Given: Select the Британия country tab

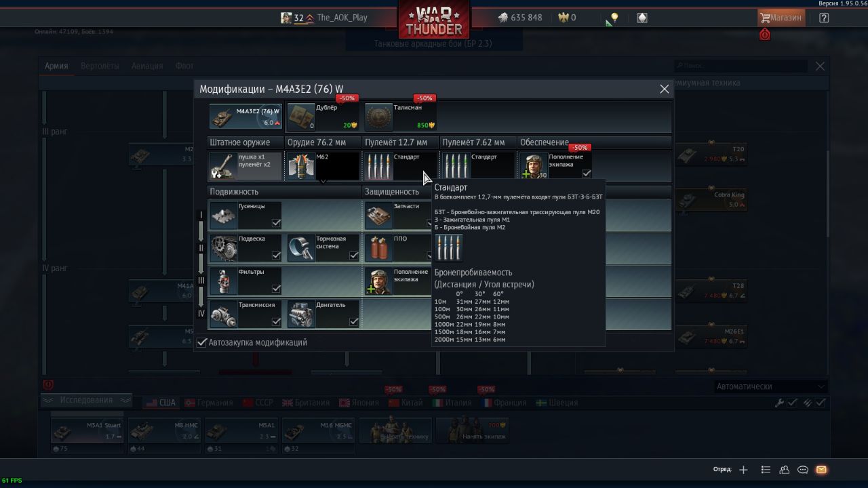Looking at the screenshot, I should pos(305,403).
